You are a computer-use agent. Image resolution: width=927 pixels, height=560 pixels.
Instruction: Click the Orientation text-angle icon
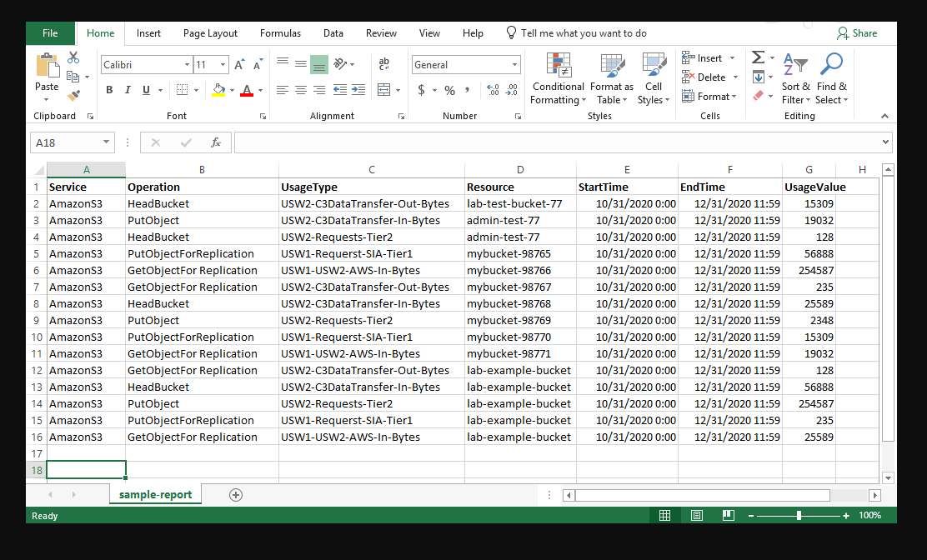click(x=340, y=64)
